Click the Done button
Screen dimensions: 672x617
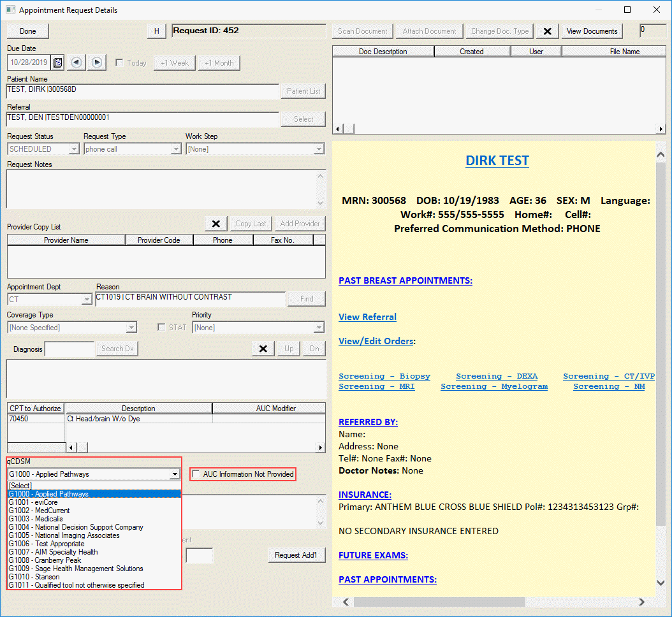pos(28,31)
